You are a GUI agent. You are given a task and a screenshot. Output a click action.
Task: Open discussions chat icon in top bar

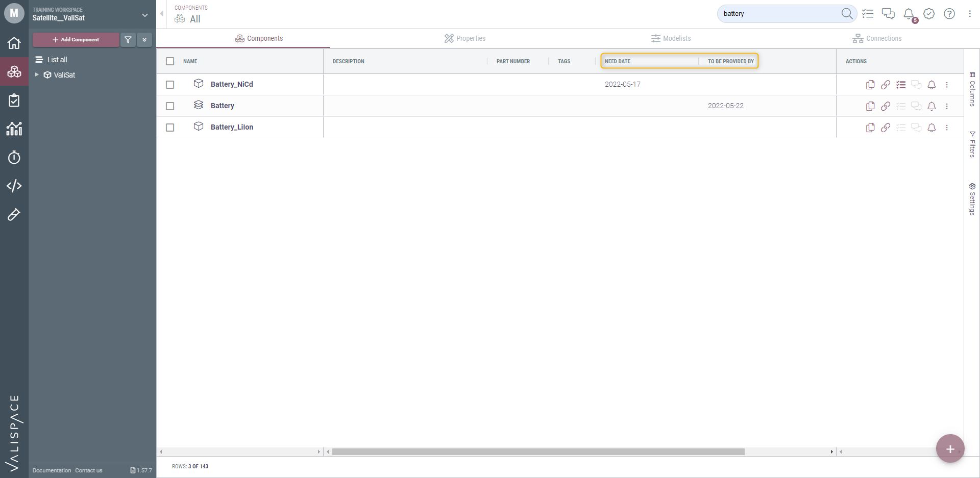[888, 14]
